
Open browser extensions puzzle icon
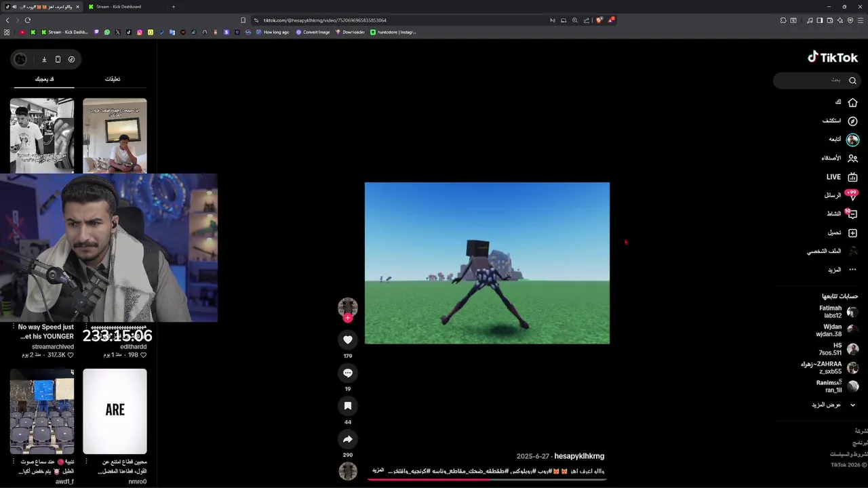tap(783, 20)
